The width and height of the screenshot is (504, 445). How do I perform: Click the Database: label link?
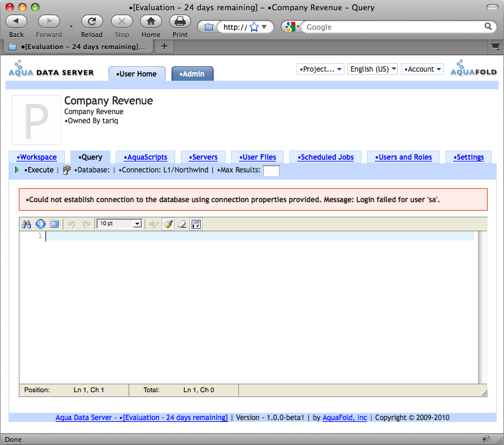pos(92,170)
